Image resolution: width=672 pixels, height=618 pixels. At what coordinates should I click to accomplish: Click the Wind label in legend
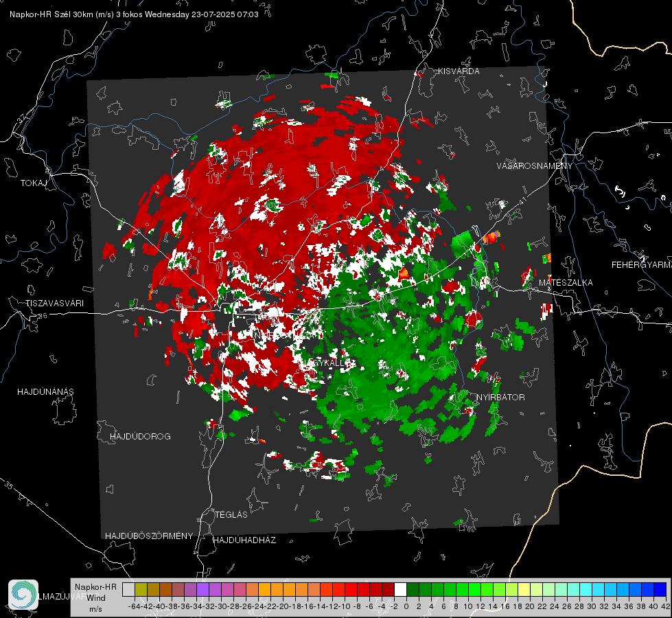[96, 598]
